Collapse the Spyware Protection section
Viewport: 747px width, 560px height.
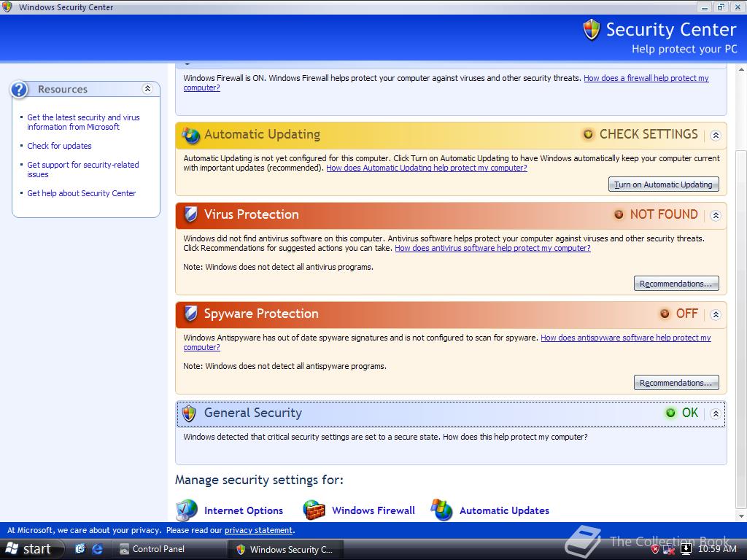(x=716, y=314)
